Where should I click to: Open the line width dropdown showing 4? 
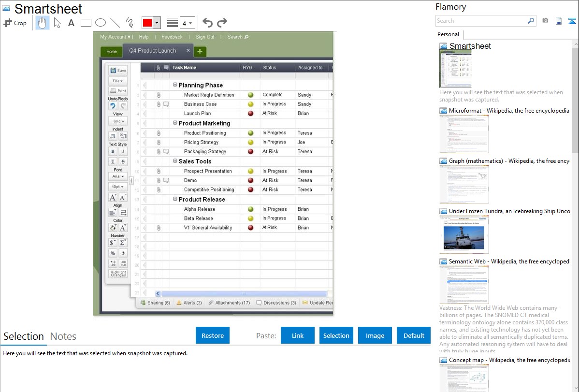click(188, 23)
